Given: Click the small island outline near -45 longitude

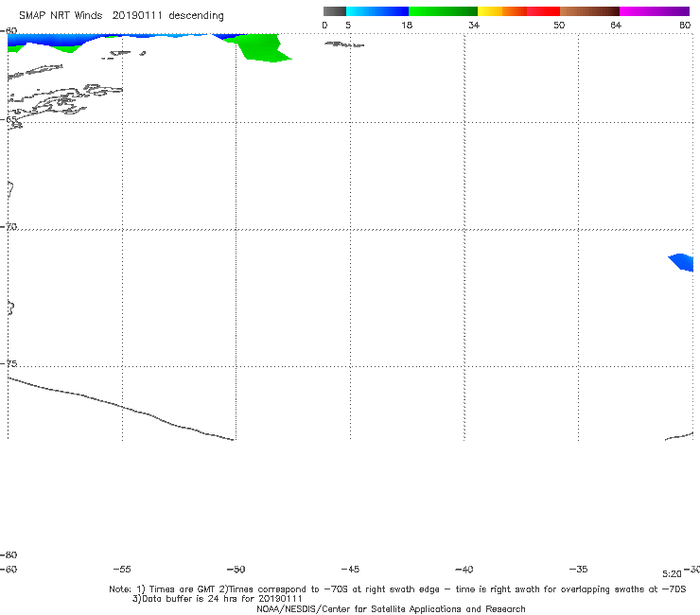Looking at the screenshot, I should click(344, 44).
